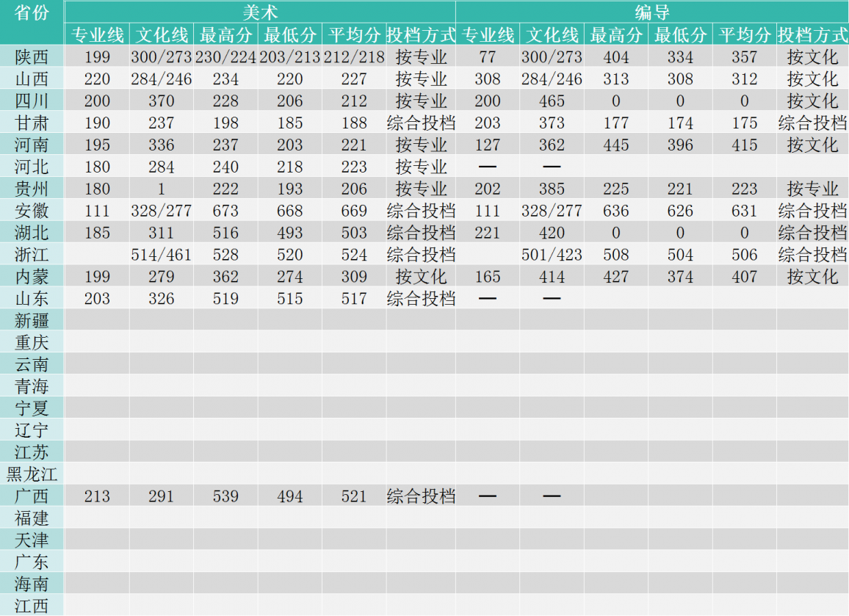
Task: Click 内蒙 美术 投档方式 cell 按文化
Action: (x=421, y=277)
